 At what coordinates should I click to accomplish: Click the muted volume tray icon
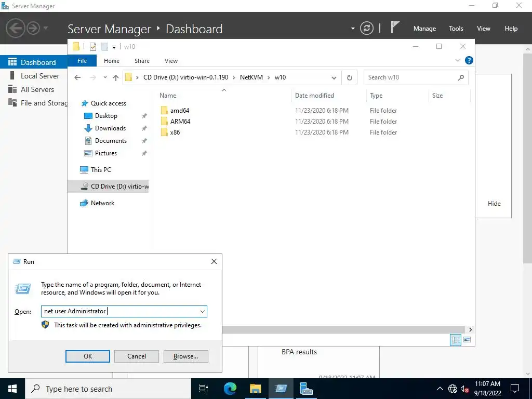point(464,389)
